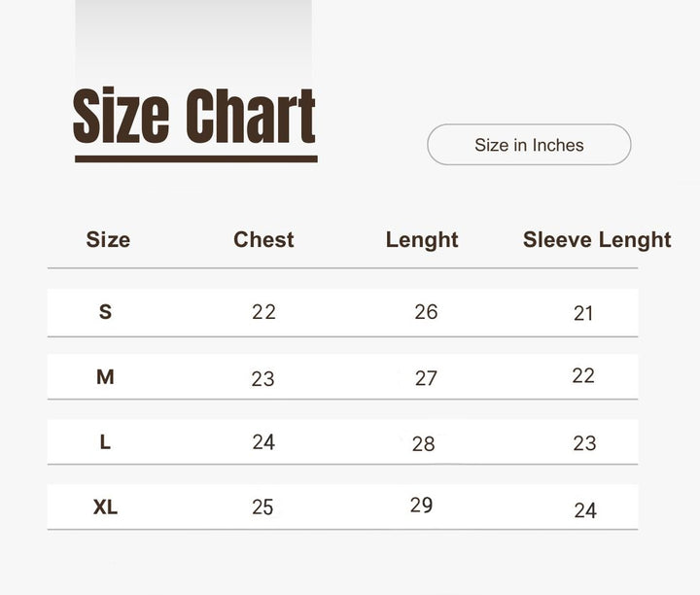Click the Sleeve Lenght column header
Viewport: 700px width, 595px height.
597,239
